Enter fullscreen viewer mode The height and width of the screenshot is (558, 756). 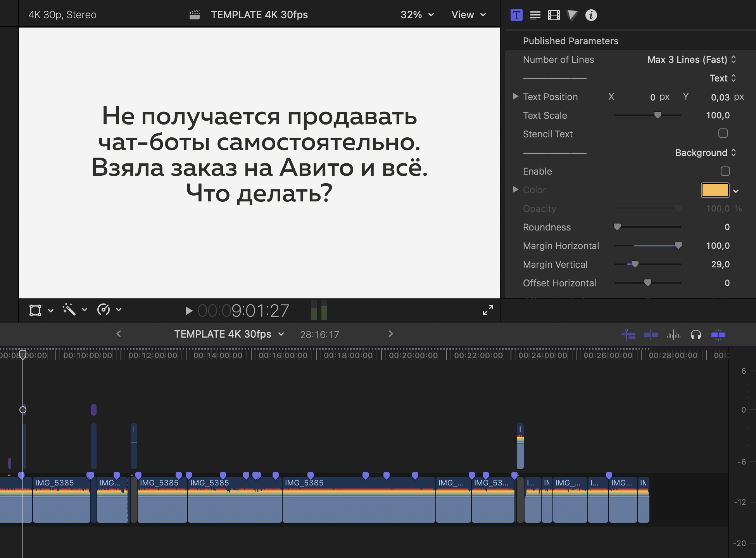[488, 310]
